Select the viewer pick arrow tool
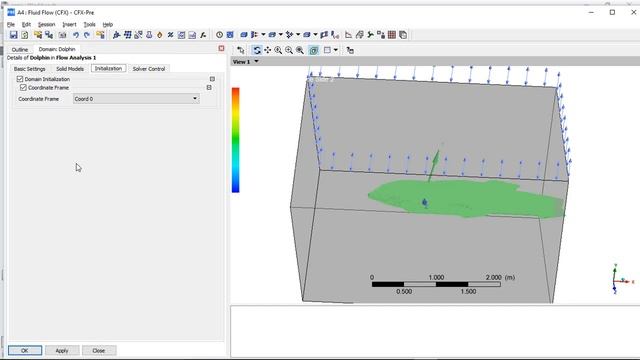The height and width of the screenshot is (360, 640). coord(241,50)
